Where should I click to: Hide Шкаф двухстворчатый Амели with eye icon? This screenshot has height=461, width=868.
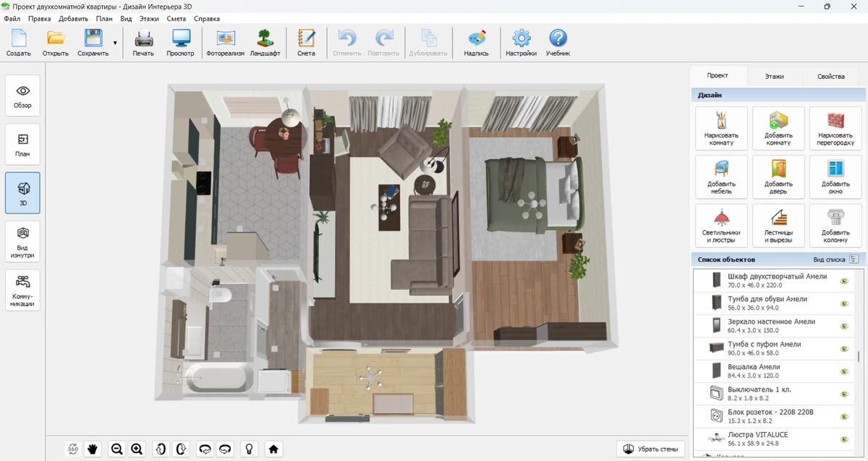[843, 281]
